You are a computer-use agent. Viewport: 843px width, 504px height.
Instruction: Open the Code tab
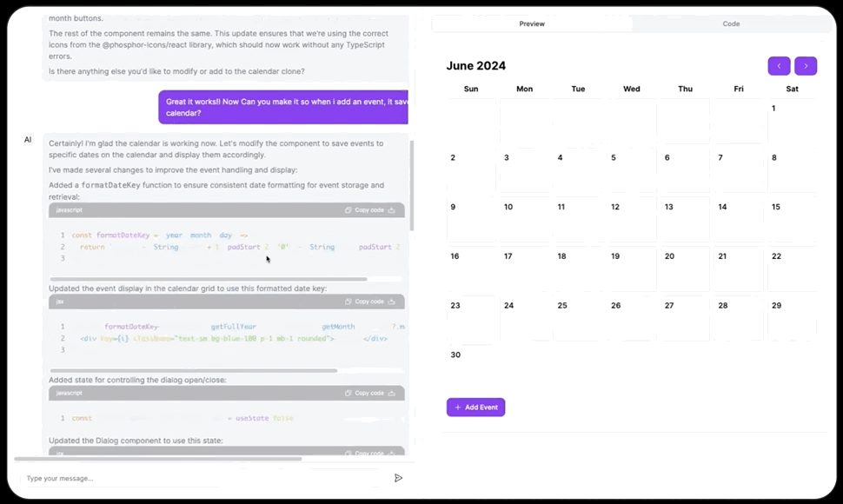pyautogui.click(x=731, y=23)
